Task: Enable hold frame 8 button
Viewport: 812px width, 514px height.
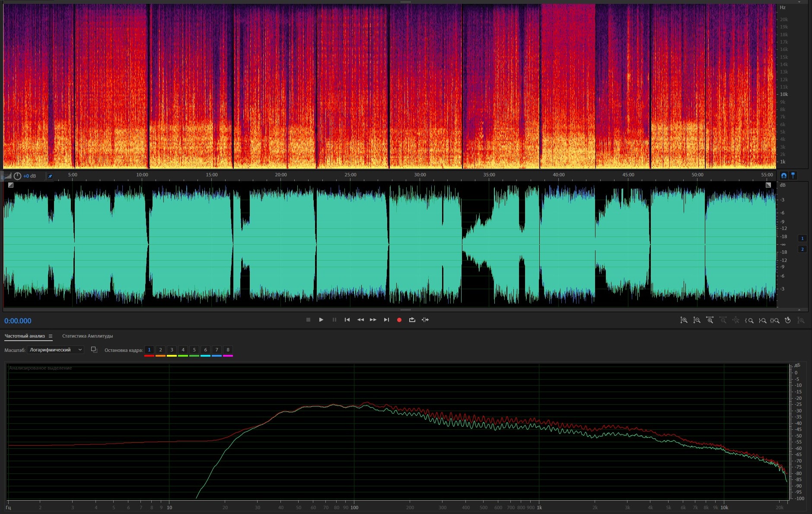Action: tap(228, 350)
